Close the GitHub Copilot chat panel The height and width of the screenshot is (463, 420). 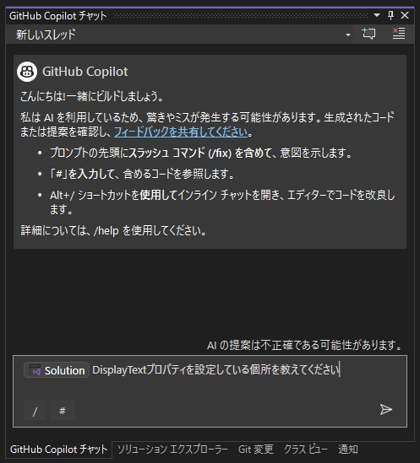pos(405,15)
